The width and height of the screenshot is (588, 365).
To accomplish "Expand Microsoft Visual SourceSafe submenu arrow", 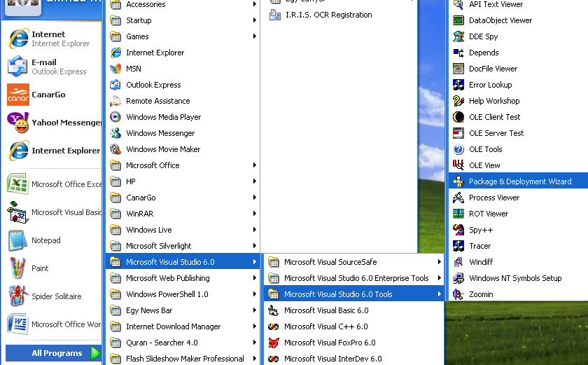I will coord(439,262).
